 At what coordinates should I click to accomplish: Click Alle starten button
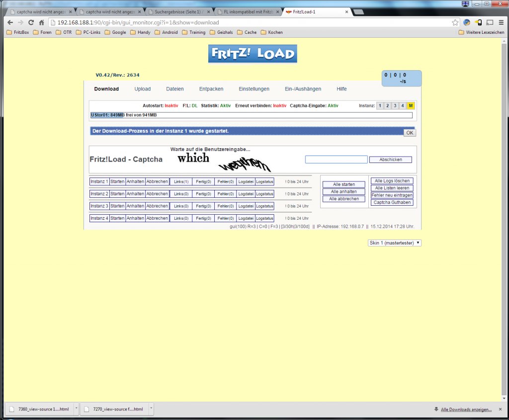point(344,184)
